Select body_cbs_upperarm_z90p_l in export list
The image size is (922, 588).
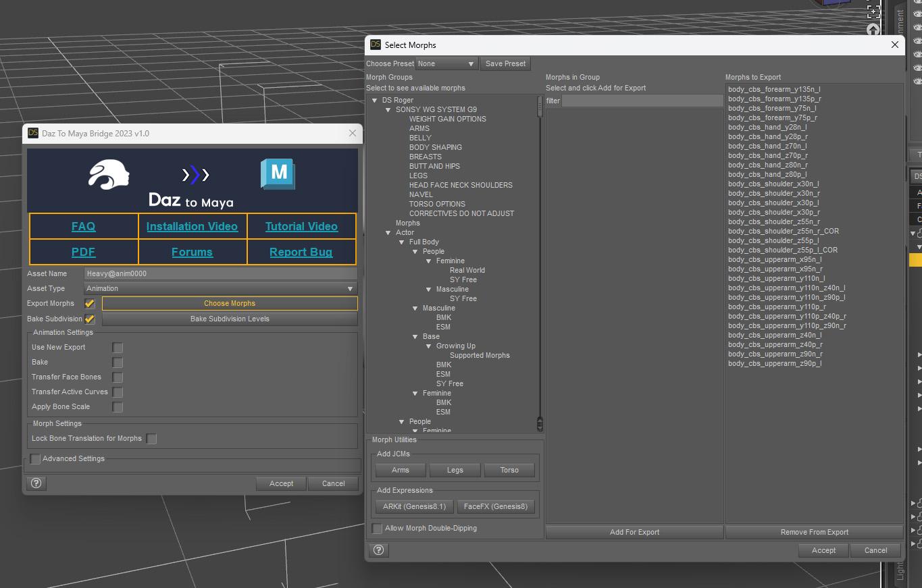pos(775,363)
